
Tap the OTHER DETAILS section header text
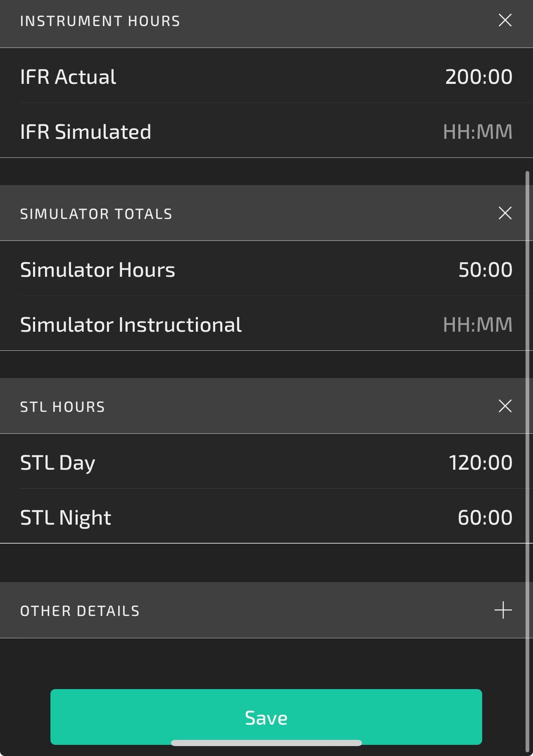tap(80, 611)
